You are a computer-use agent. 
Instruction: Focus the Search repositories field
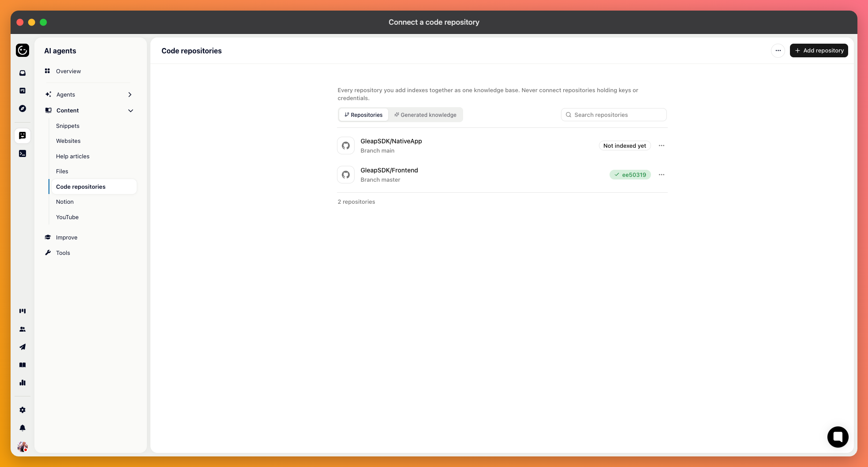[x=614, y=115]
